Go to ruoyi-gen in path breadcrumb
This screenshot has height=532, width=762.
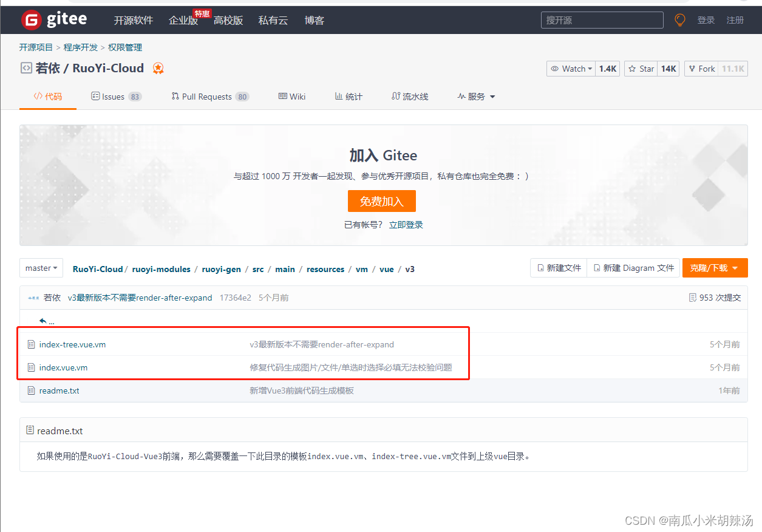[221, 269]
